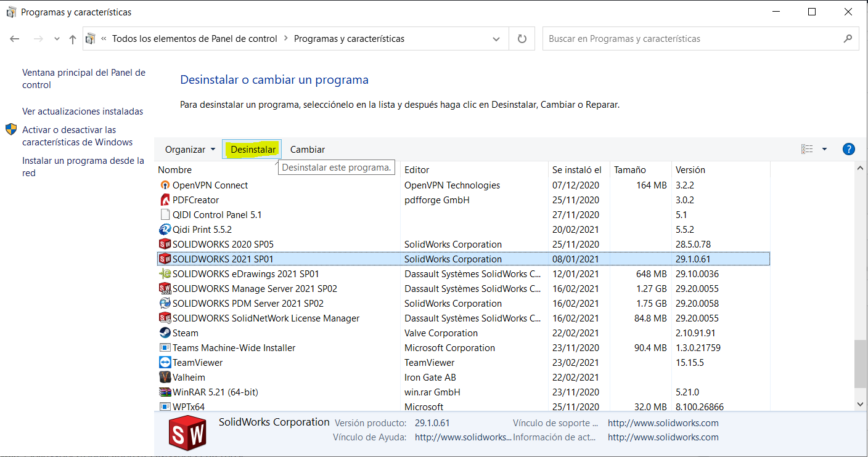Select the Teams Machine-Wide Installer name
The height and width of the screenshot is (457, 868).
234,348
